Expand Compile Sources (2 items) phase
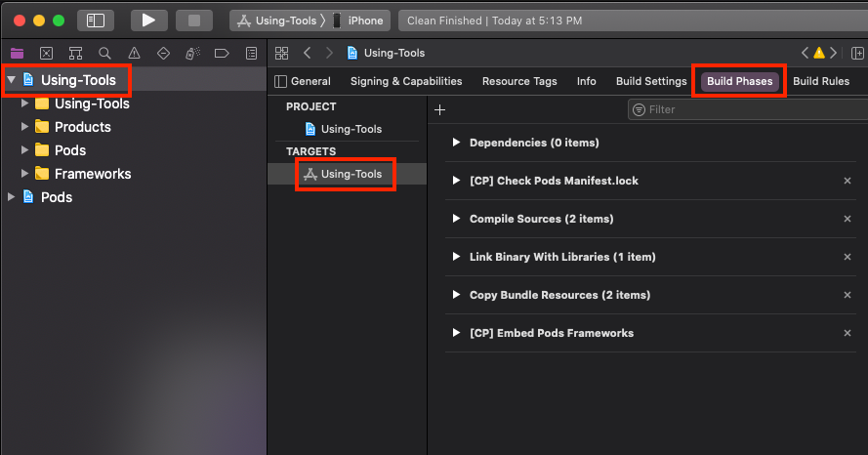Image resolution: width=868 pixels, height=455 pixels. pos(456,218)
